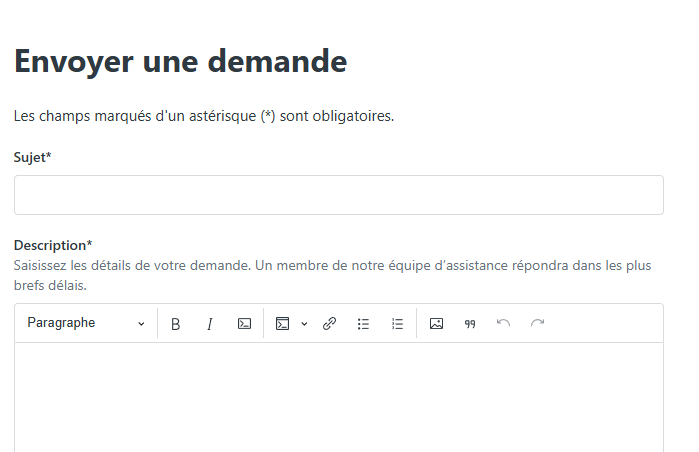Toggle bold formatting in the description editor
Viewport: 699px width, 452px height.
pos(176,324)
